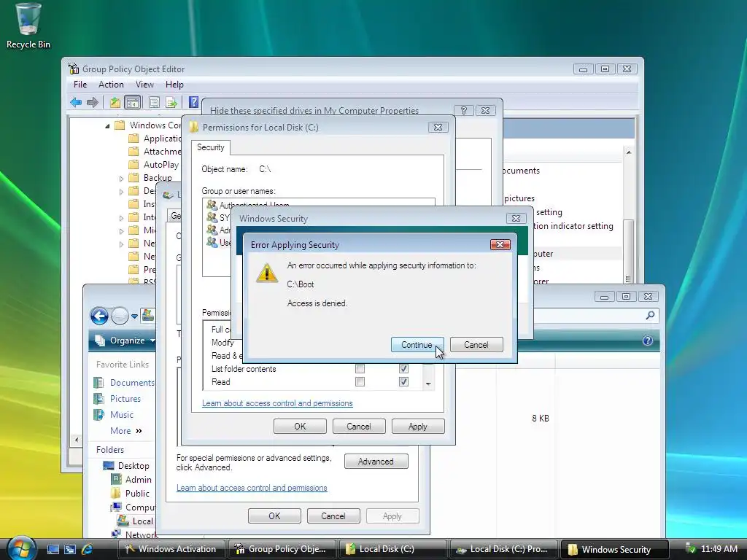Viewport: 747px width, 560px height.
Task: Open recent pages dropdown arrow in Explorer
Action: point(135,316)
